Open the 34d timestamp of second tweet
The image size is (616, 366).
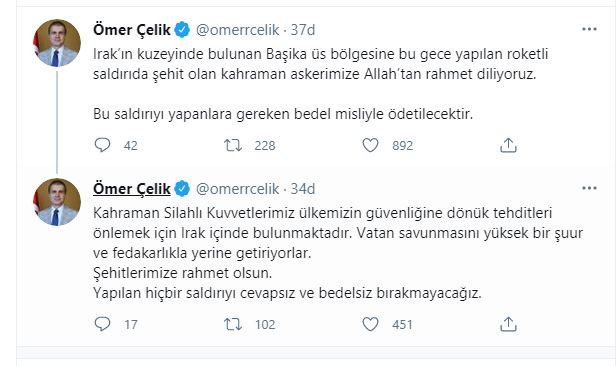(x=303, y=189)
